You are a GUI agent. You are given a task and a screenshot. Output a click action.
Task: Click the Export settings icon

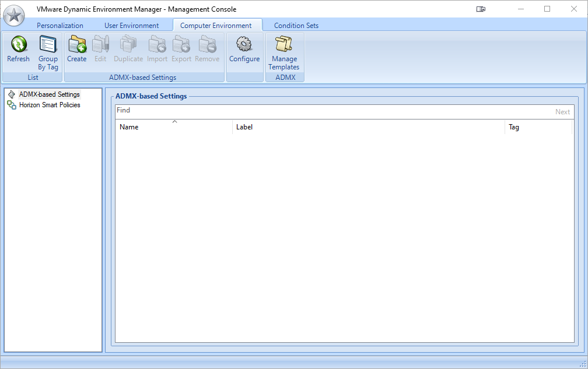pyautogui.click(x=181, y=44)
